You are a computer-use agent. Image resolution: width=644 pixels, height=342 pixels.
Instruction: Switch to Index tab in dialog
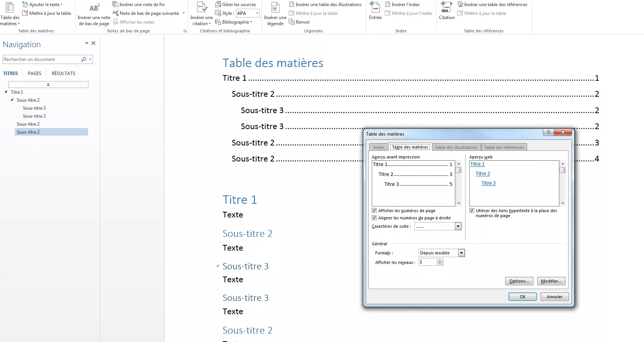coord(379,147)
